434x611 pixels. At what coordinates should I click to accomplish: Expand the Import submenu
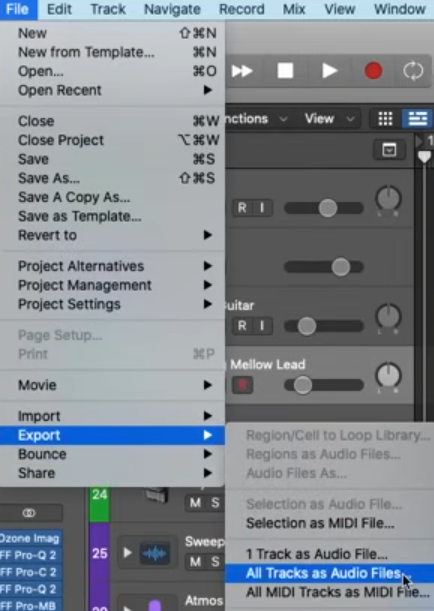coord(112,416)
